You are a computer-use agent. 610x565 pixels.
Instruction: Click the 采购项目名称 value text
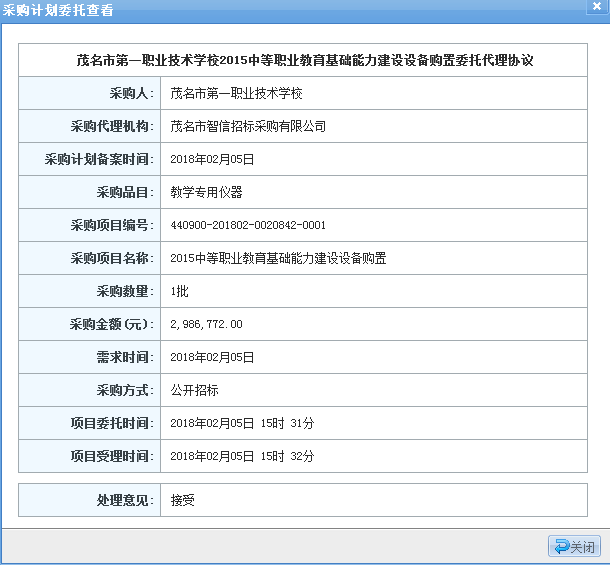click(x=278, y=258)
